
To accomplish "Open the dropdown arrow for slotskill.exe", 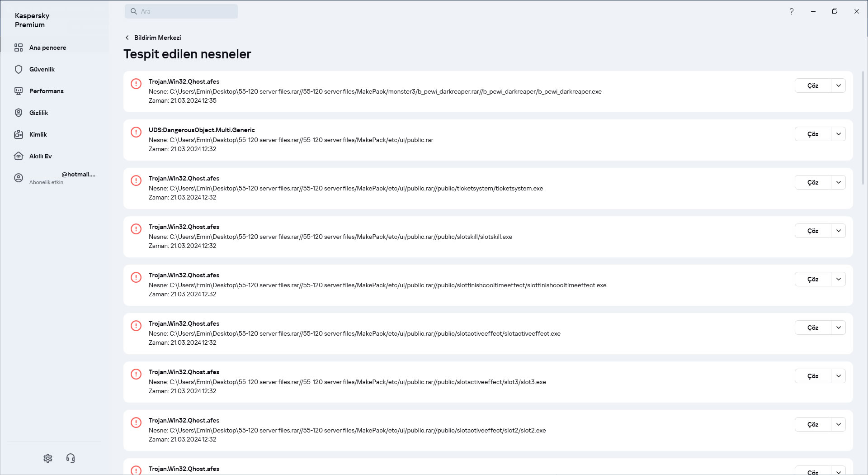I will 839,231.
